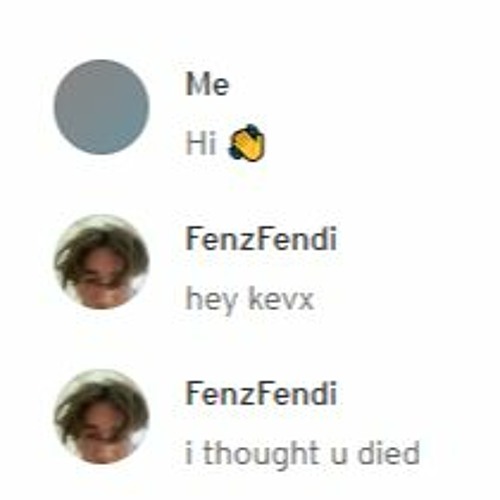Select the 'Me' sender name
The height and width of the screenshot is (500, 500).
coord(207,84)
